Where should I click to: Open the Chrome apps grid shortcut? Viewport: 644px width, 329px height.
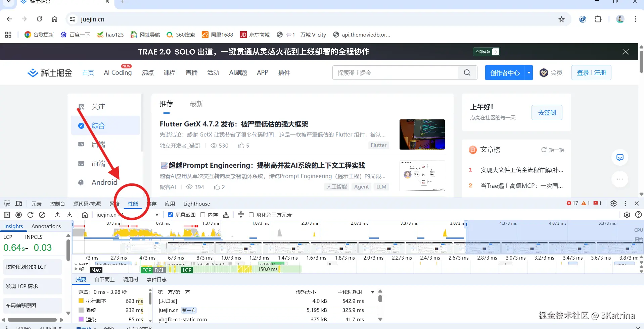click(x=8, y=35)
